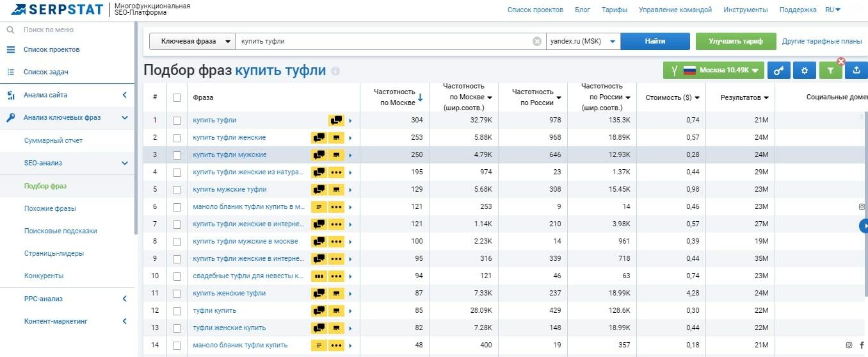Open yandex.ru (MSK) search engine dropdown
This screenshot has width=868, height=357.
tap(583, 41)
